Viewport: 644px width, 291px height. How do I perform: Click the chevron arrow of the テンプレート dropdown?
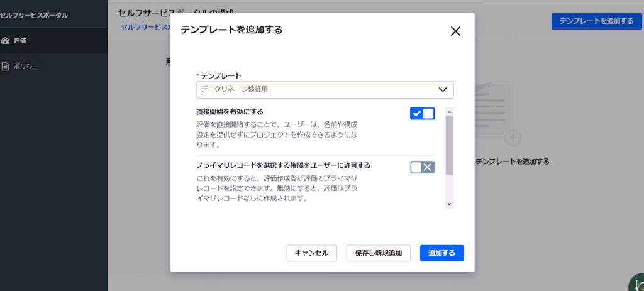443,90
